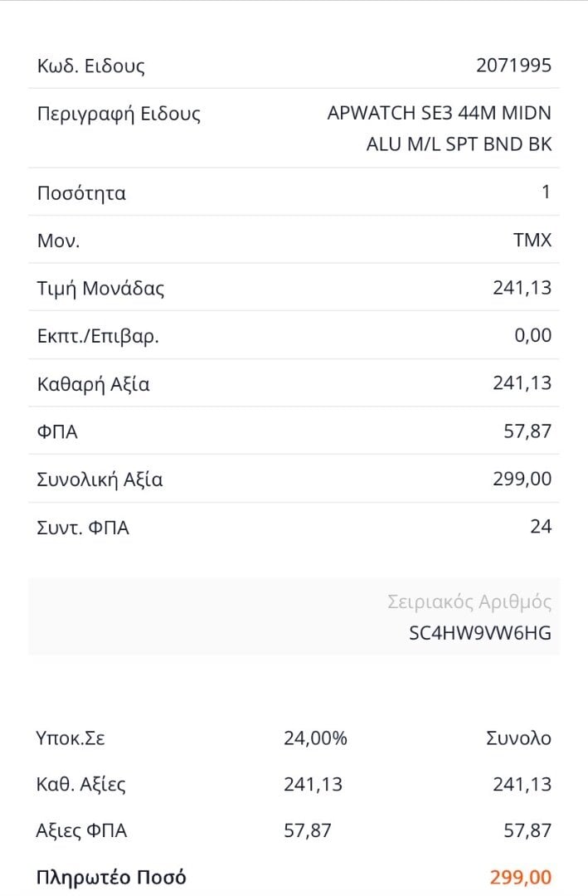Click Καθ. Αξίες total 241,13 in Συνολο column
This screenshot has width=588, height=896.
pos(522,784)
